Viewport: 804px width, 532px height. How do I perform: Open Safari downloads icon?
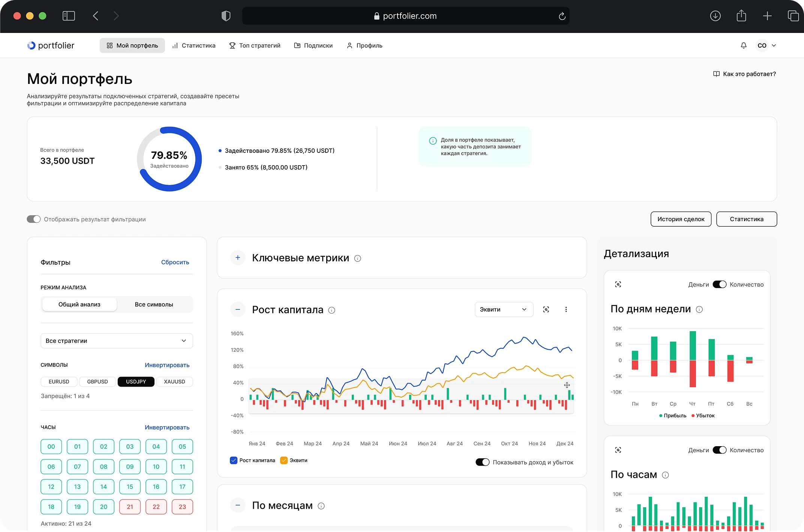(x=715, y=16)
